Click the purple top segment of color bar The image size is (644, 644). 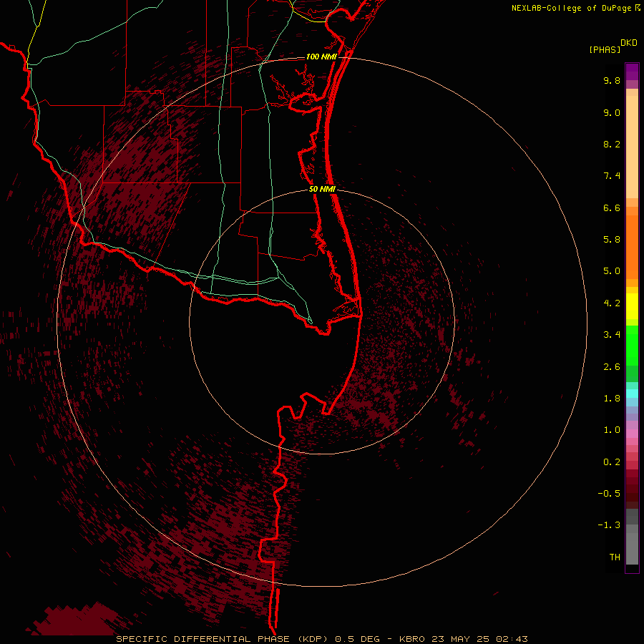[632, 72]
